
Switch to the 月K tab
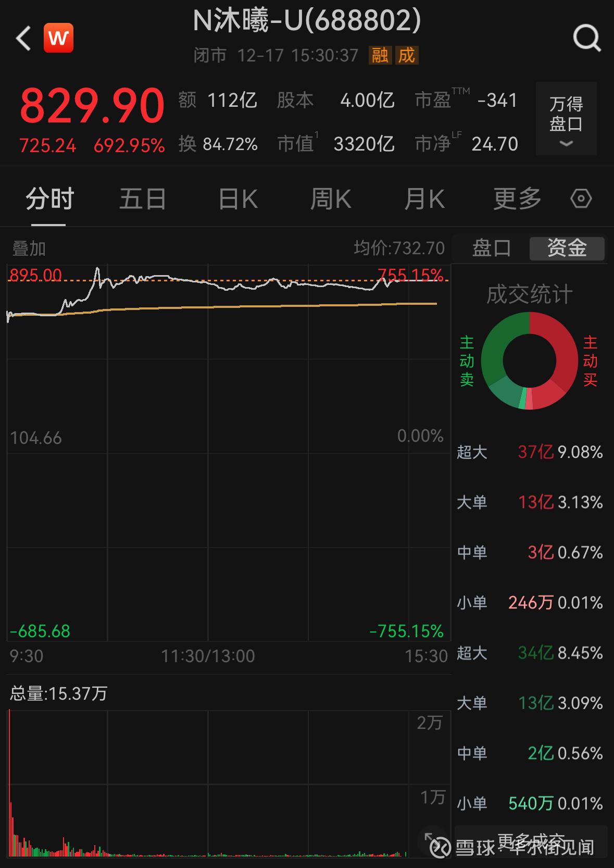coord(424,199)
